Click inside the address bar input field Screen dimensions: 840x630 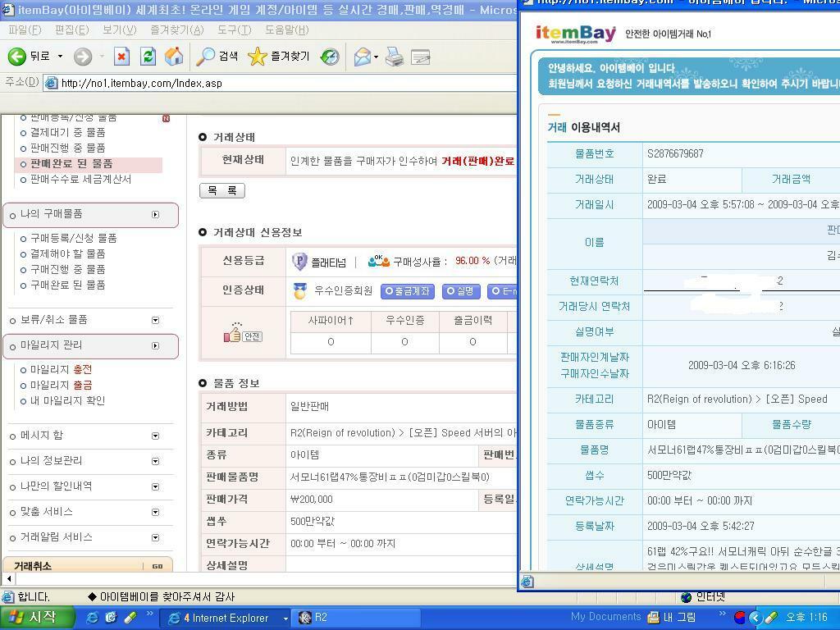(246, 83)
